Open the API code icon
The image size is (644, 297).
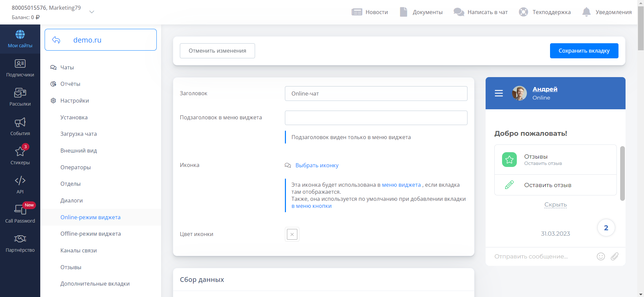coord(20,181)
